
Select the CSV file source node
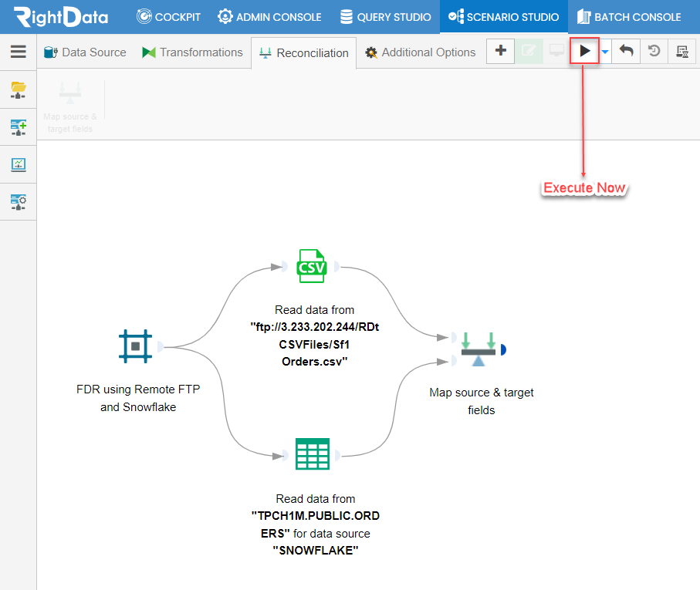coord(312,266)
